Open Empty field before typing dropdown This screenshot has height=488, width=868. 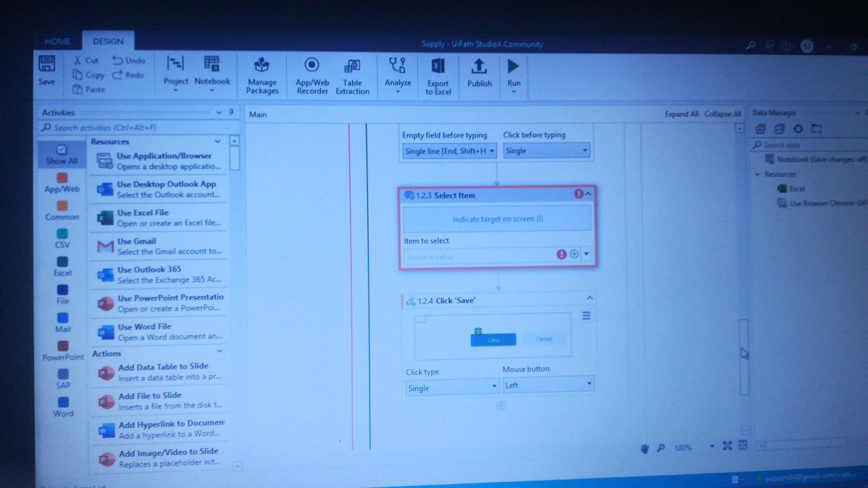(450, 151)
